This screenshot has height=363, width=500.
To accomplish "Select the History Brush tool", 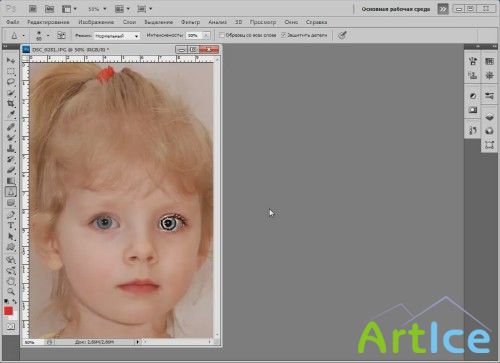I will [11, 159].
